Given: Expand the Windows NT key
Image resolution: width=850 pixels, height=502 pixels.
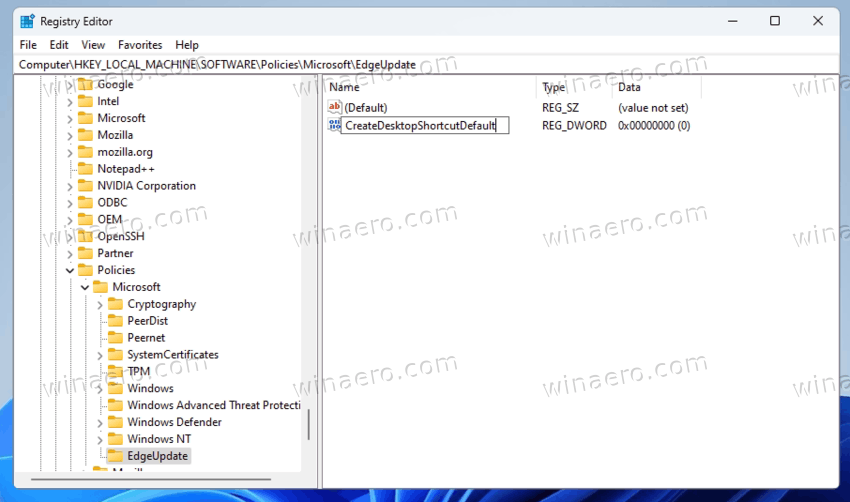Looking at the screenshot, I should (100, 440).
